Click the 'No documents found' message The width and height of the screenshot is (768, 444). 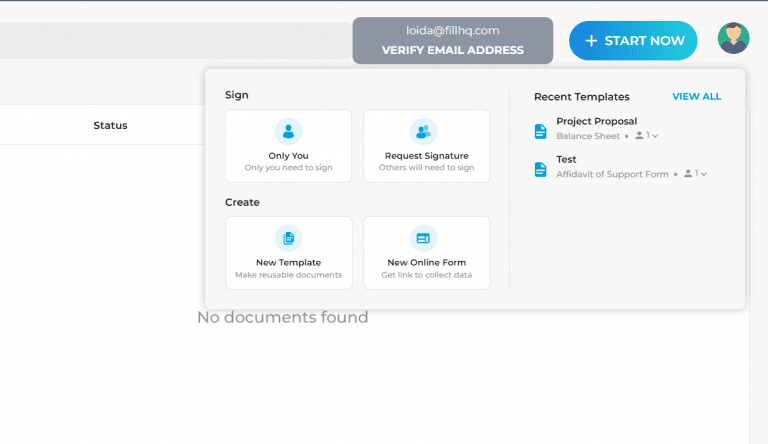[283, 317]
